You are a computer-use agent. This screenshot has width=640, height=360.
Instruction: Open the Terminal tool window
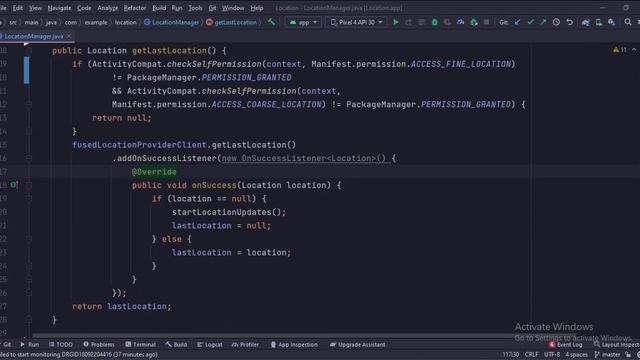140,344
